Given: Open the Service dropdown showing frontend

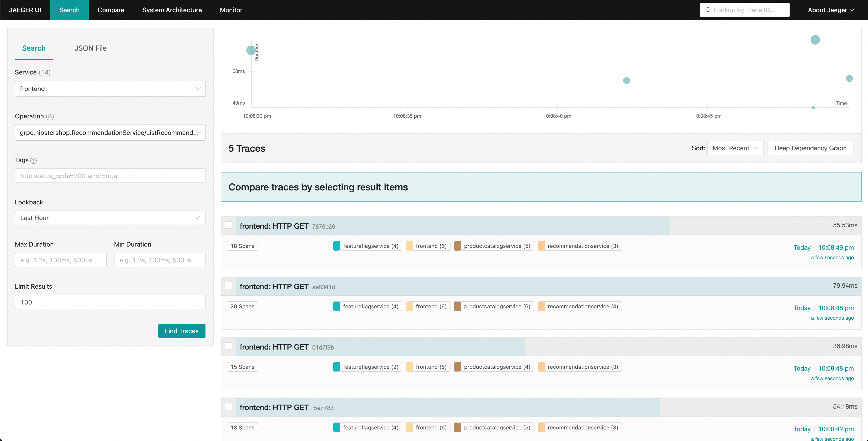Looking at the screenshot, I should (x=110, y=89).
